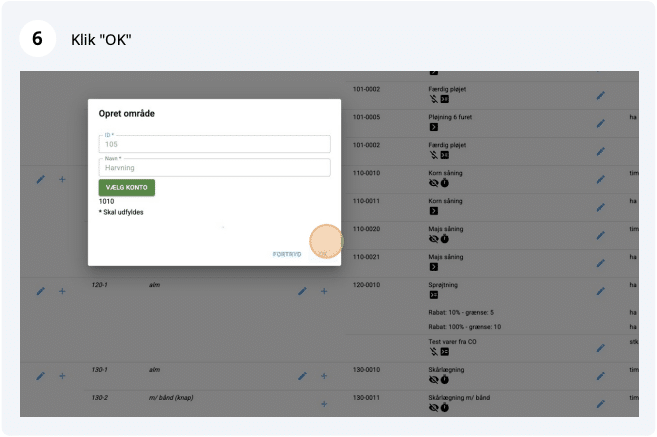Toggle hidden-eye icon under Skårlægning 130-0010
The width and height of the screenshot is (657, 437).
[x=433, y=380]
